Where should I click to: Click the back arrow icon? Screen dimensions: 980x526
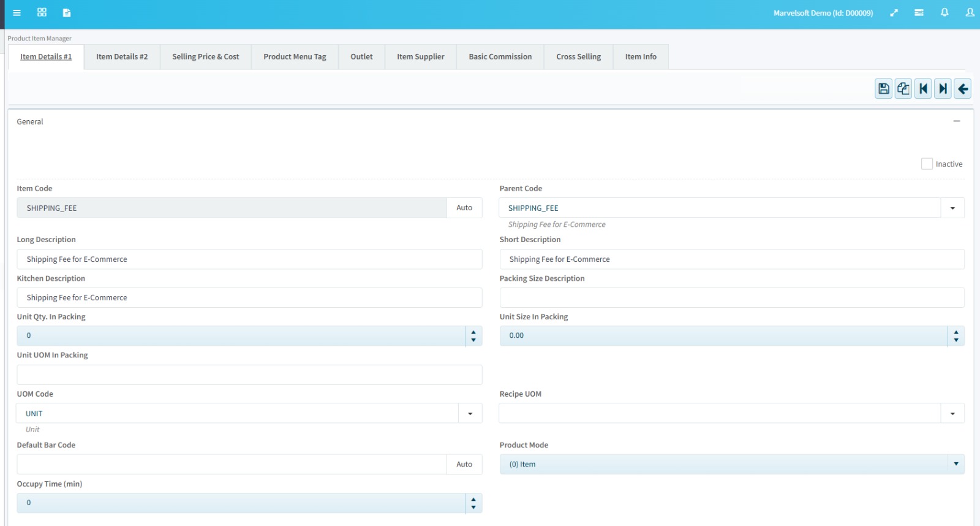click(x=963, y=89)
